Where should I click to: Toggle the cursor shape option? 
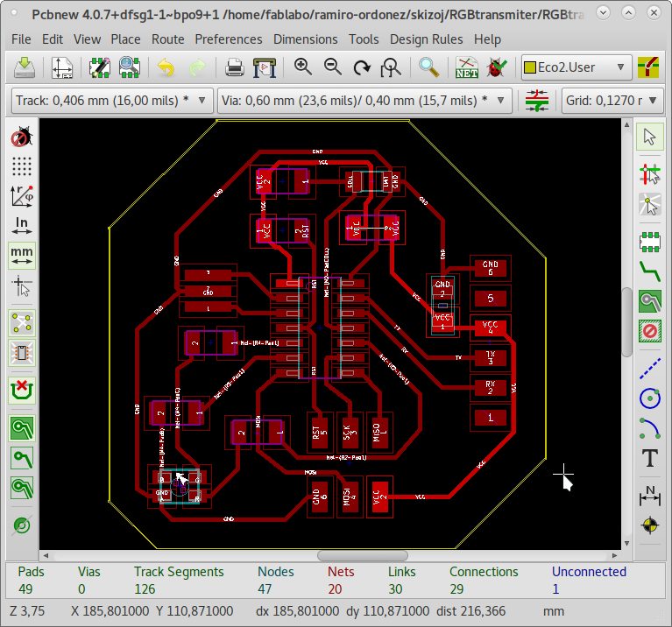click(x=21, y=285)
